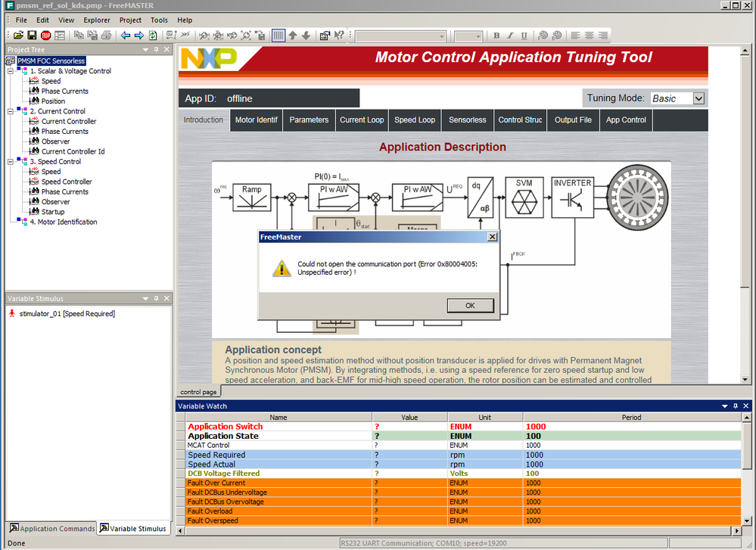
Task: Switch to the Application Commands tab
Action: (52, 528)
